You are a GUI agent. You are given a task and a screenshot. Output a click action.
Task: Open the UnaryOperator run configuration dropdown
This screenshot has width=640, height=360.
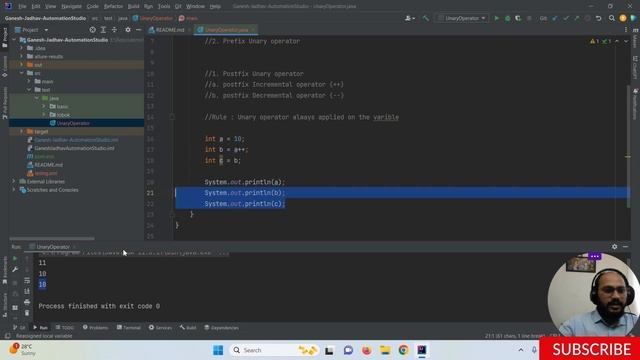click(x=462, y=18)
